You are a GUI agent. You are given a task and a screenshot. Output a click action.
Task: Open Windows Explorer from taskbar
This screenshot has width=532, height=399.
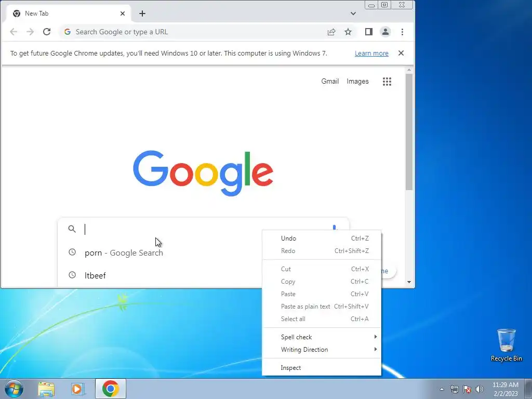46,389
